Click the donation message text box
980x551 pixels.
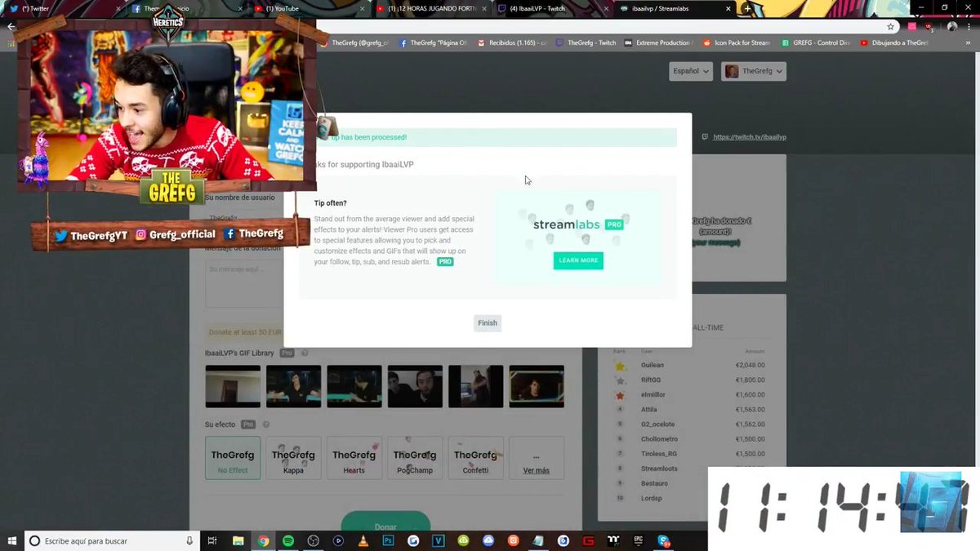pos(244,284)
